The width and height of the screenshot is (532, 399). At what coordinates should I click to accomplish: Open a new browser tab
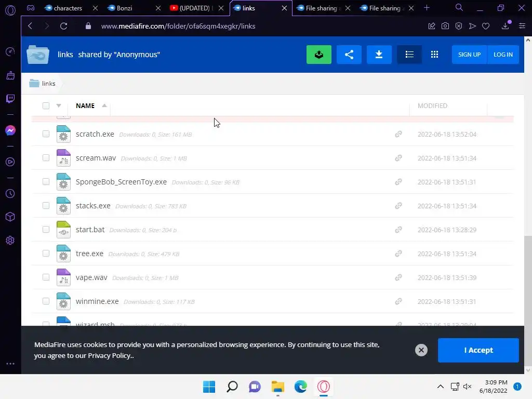click(427, 8)
